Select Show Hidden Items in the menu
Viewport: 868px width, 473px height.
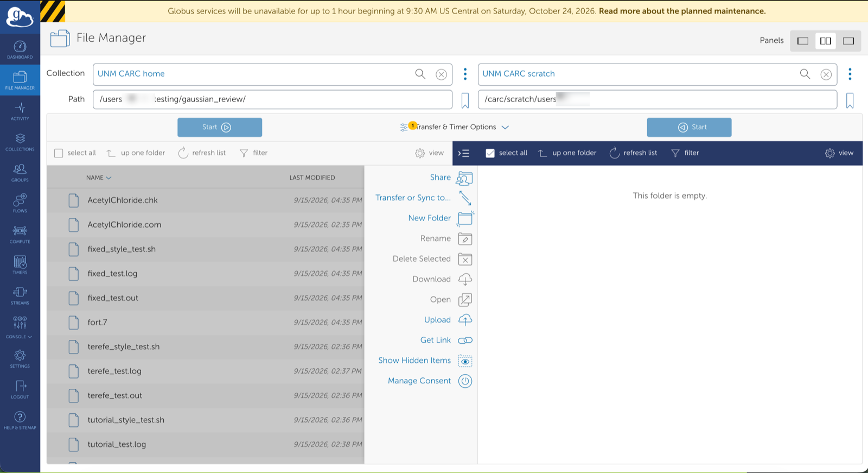click(x=414, y=361)
